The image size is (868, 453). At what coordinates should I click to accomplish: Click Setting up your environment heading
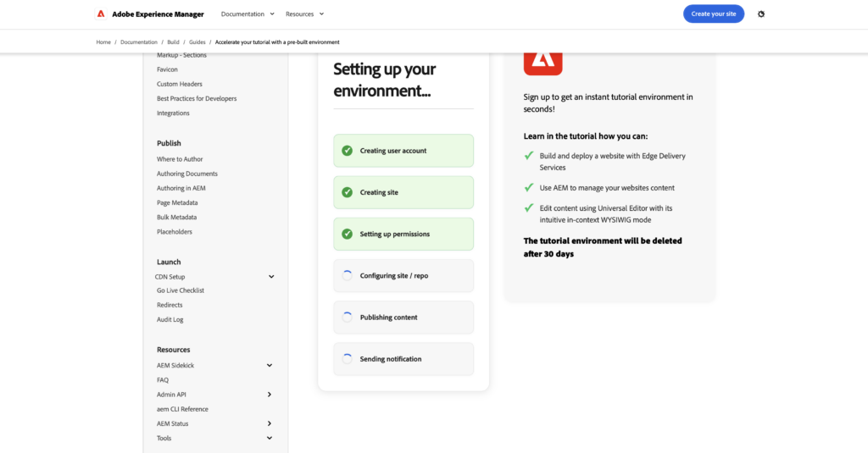coord(384,80)
